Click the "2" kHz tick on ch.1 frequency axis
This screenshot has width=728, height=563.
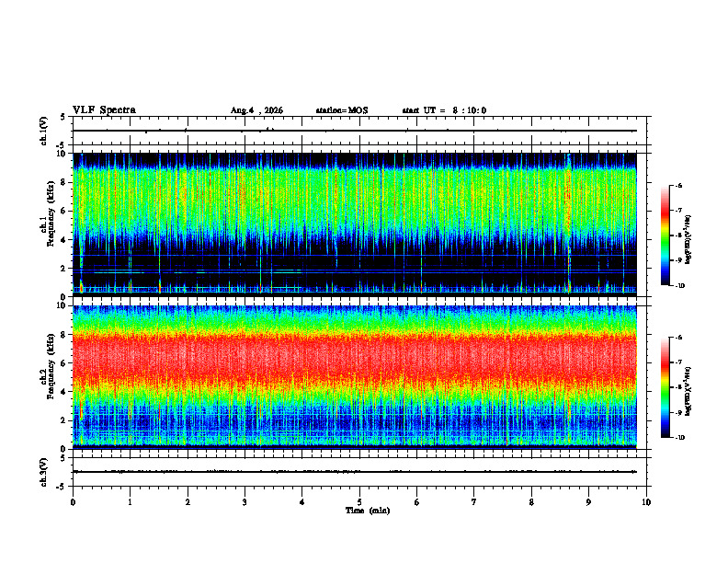point(64,268)
